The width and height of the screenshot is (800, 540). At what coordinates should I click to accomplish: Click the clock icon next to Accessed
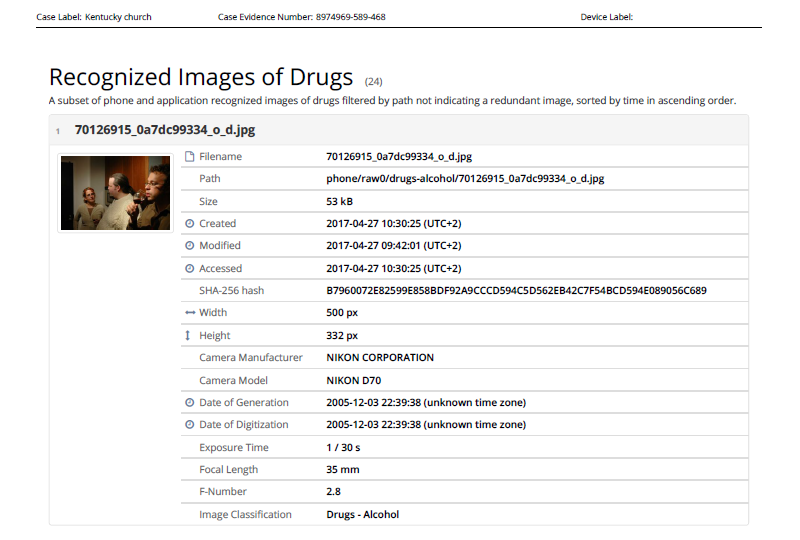click(x=190, y=269)
